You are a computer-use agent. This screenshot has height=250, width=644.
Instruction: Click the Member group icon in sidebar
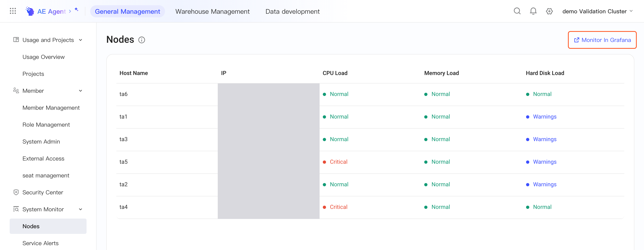click(16, 91)
